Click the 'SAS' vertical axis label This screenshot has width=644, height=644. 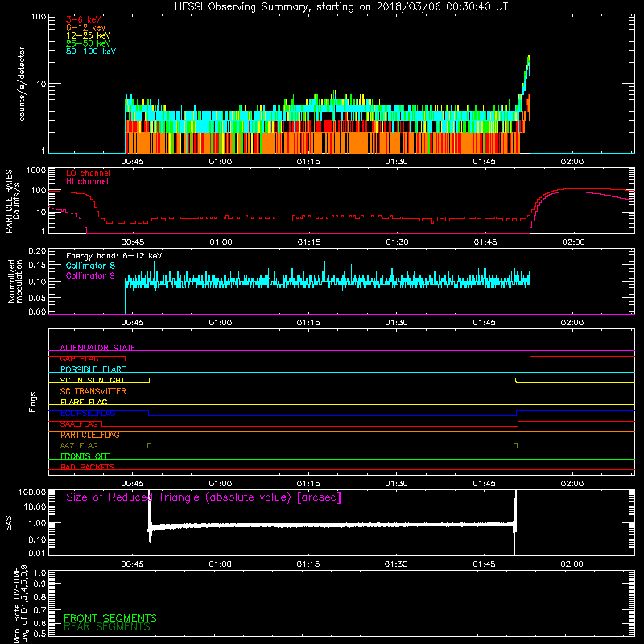click(9, 523)
